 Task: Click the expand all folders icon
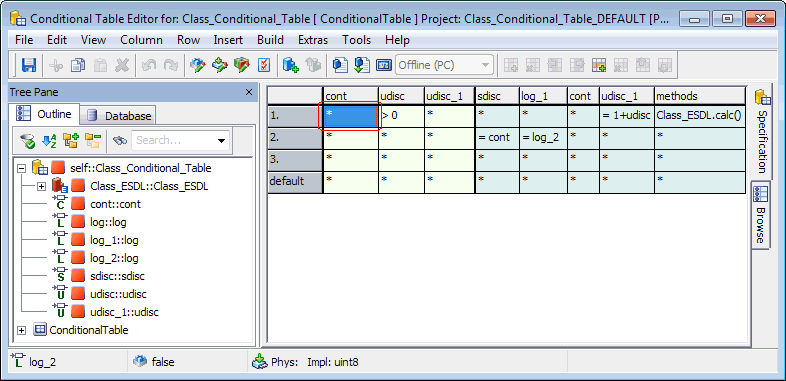coord(71,141)
